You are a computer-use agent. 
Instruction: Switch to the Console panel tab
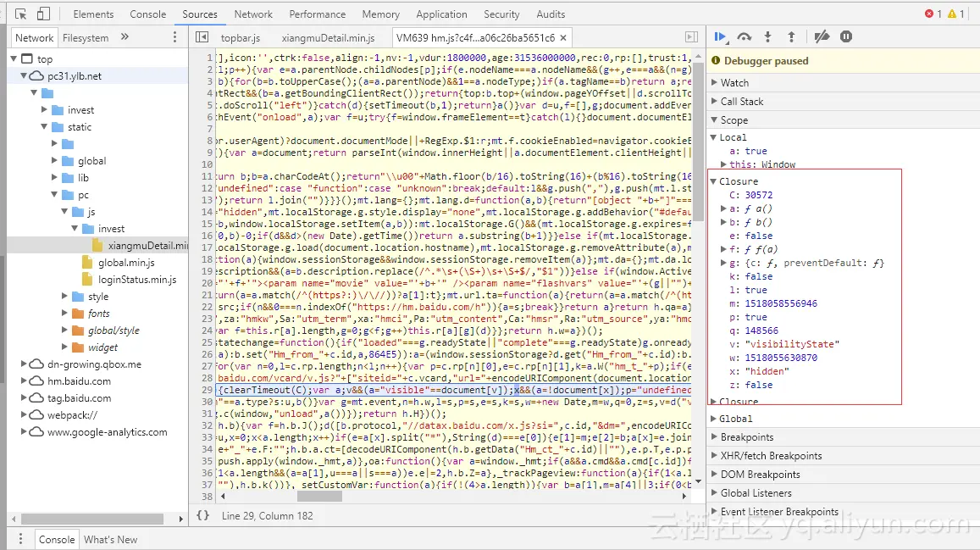pyautogui.click(x=148, y=14)
